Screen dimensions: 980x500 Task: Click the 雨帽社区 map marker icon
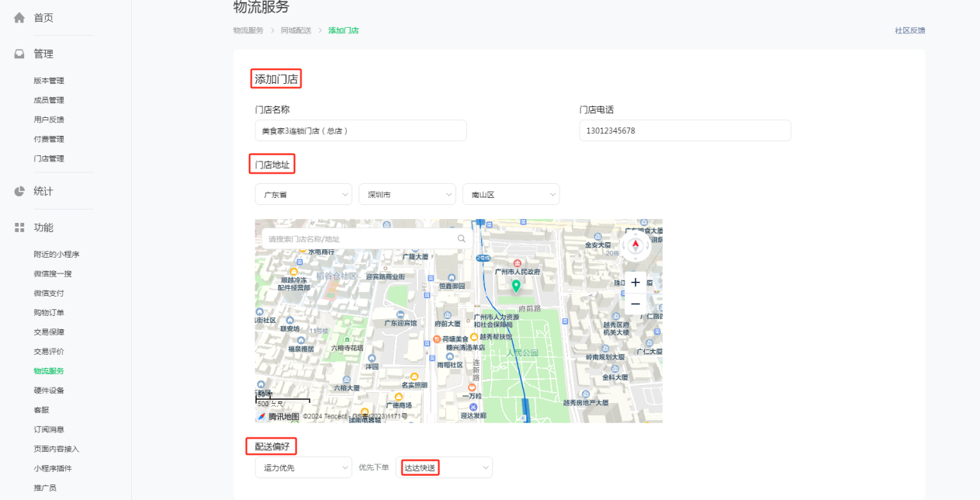449,355
